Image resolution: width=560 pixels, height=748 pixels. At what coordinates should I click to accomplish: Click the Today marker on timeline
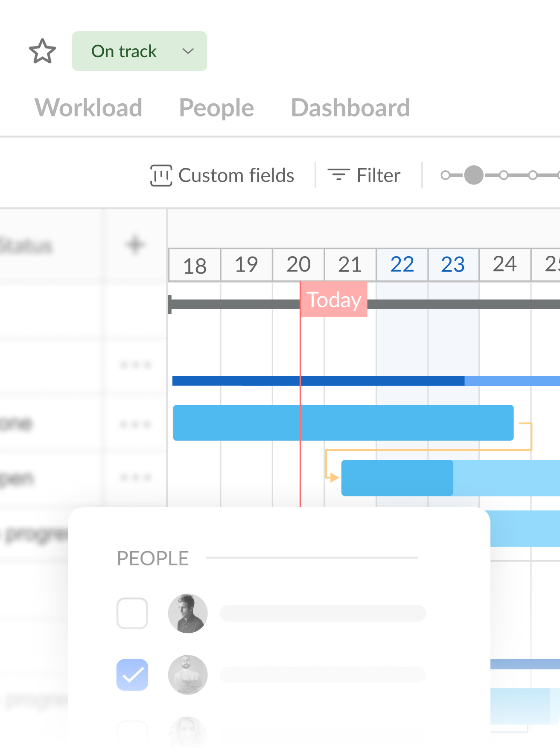334,300
